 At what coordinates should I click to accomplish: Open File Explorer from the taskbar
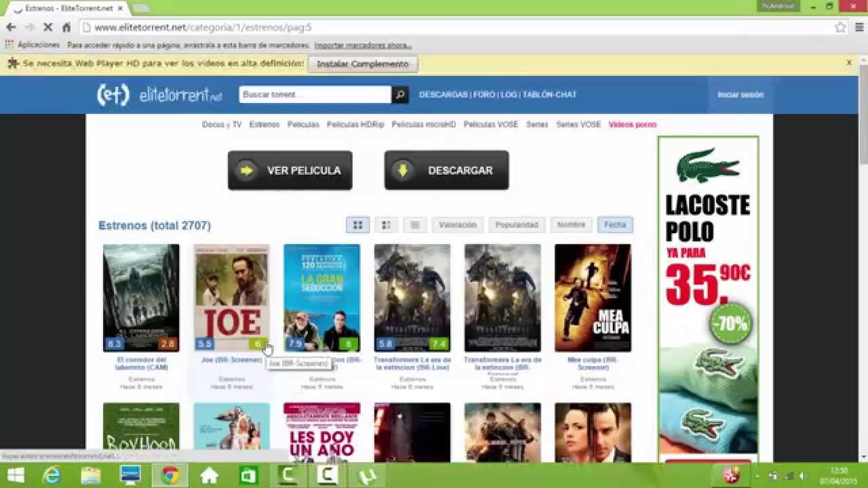(91, 476)
